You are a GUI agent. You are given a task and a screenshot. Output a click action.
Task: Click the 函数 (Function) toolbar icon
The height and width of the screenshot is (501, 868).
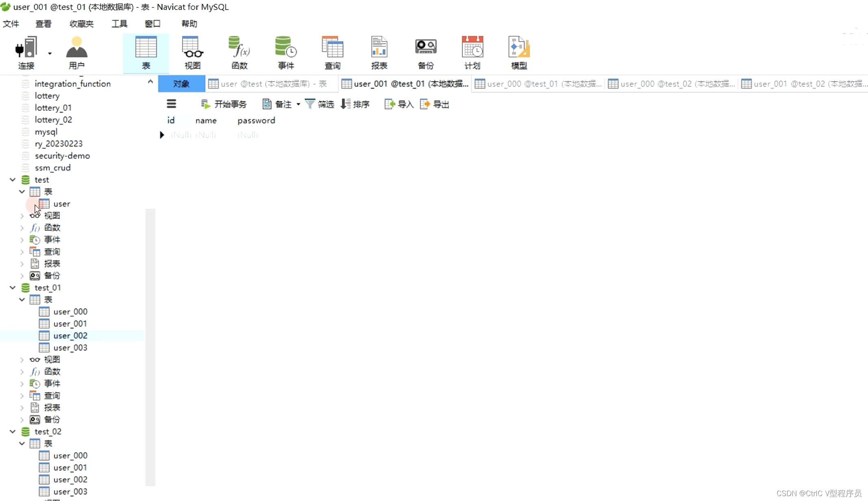pyautogui.click(x=239, y=52)
